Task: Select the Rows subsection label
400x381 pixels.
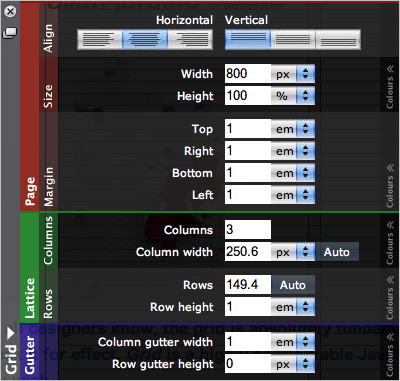Action: point(49,304)
